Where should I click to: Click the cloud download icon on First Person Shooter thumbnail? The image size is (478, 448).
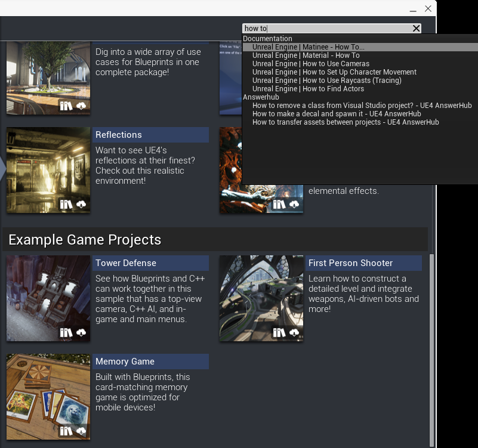(294, 332)
